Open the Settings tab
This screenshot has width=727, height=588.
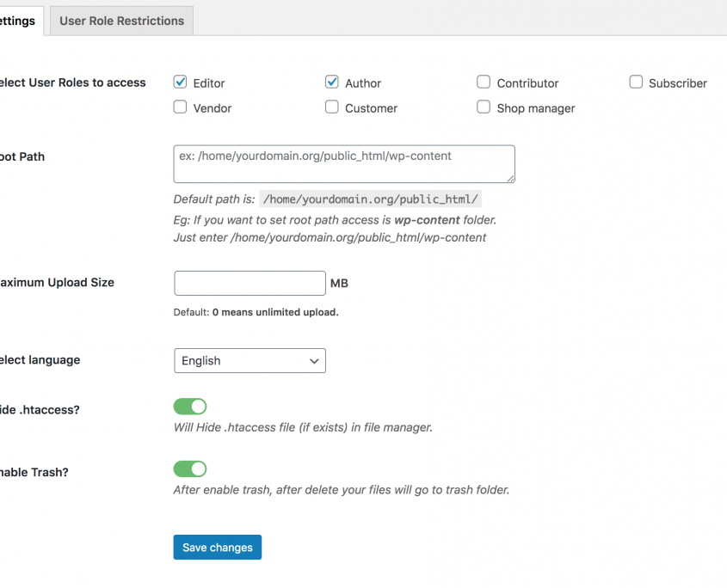18,21
